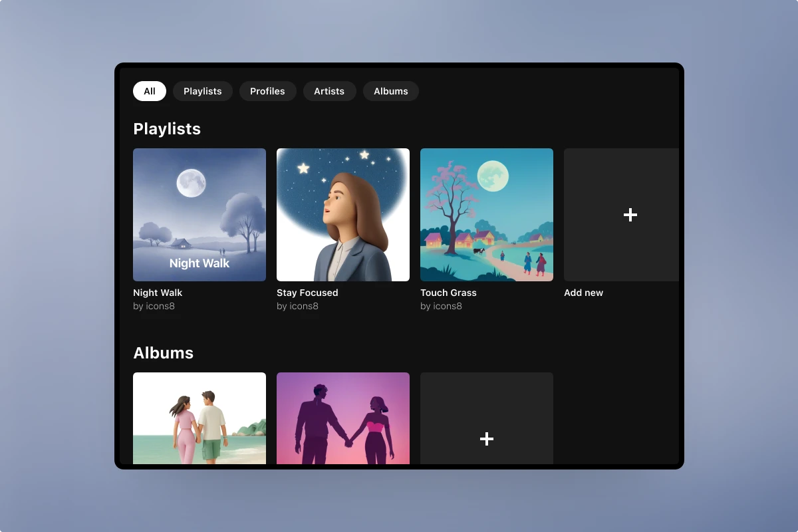Image resolution: width=798 pixels, height=532 pixels.
Task: Open the Touch Grass playlist cover
Action: coord(487,215)
